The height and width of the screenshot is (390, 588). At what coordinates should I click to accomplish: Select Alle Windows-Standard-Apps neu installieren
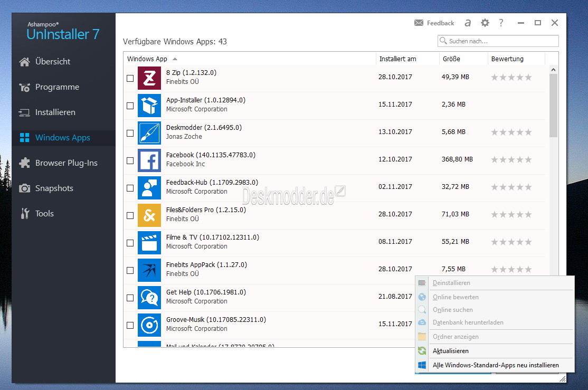[495, 365]
